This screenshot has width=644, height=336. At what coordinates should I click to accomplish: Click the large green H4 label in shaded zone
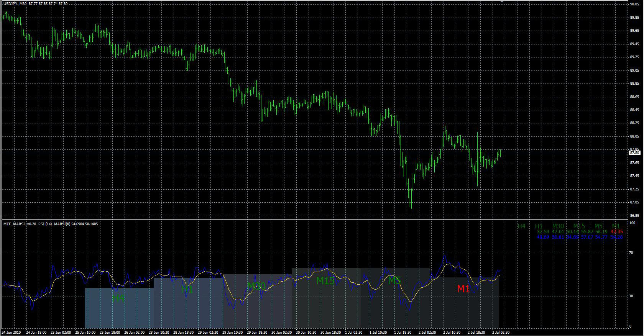pos(118,298)
